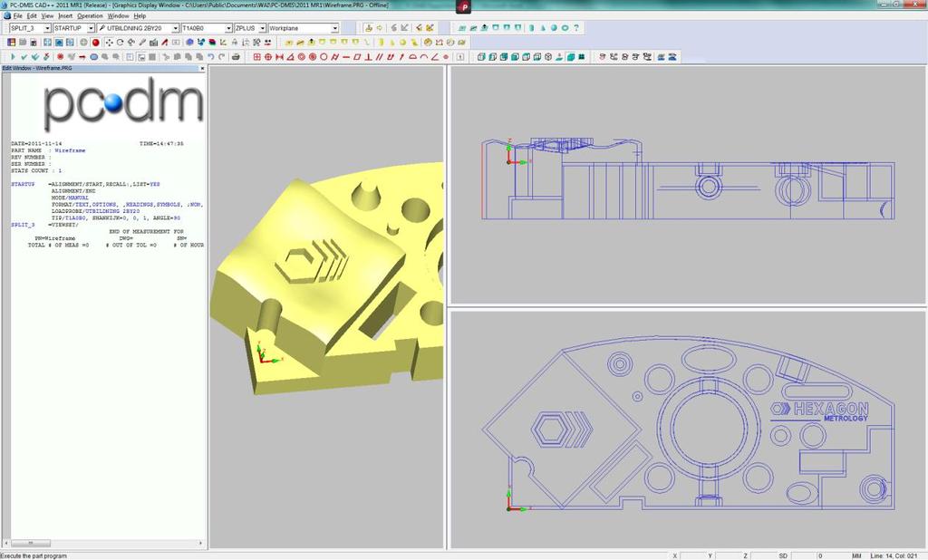Click the green Mark checkmark icon
Viewport: 928px width, 560px height.
coord(24,57)
